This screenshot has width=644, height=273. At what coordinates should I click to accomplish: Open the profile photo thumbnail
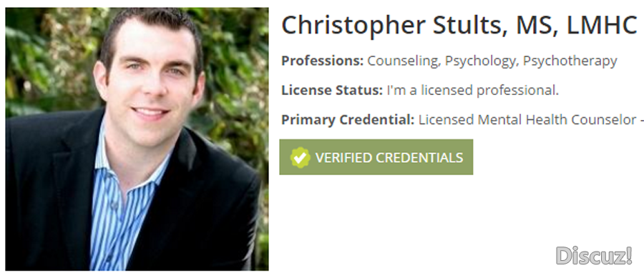137,139
